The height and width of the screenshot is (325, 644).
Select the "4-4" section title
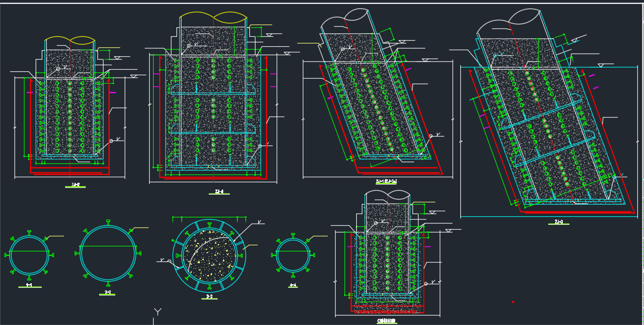[x=293, y=285]
